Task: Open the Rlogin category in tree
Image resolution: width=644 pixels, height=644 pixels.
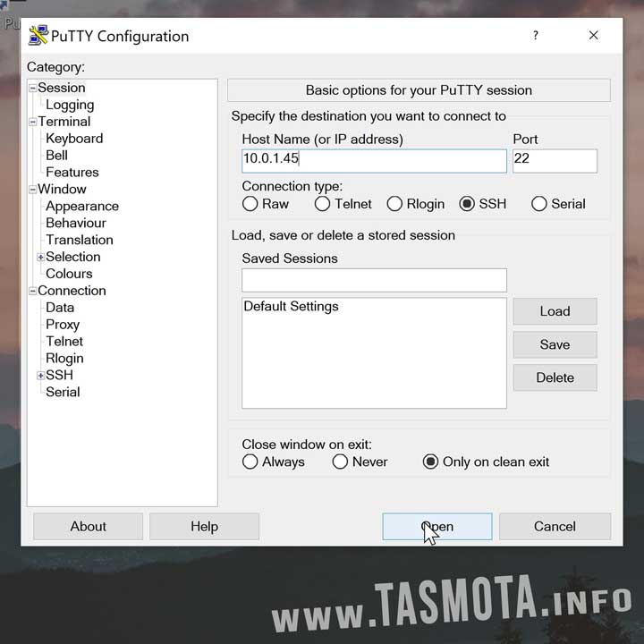Action: [x=64, y=358]
